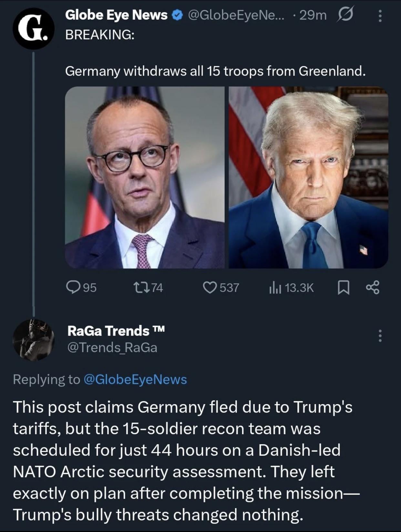This screenshot has width=401, height=532.
Task: Open RaGa Trends display name
Action: (108, 331)
